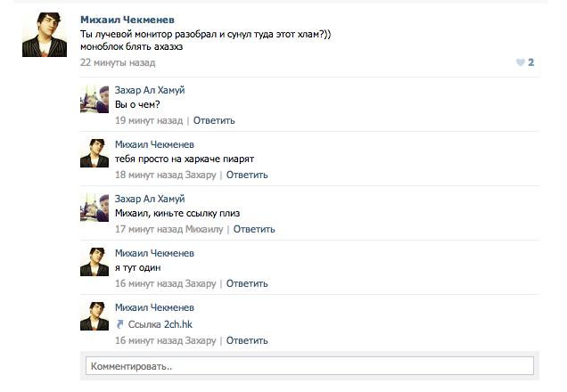Open Захар Ал Хамуй profile from first comment
Viewport: 567px width, 392px height.
click(150, 90)
